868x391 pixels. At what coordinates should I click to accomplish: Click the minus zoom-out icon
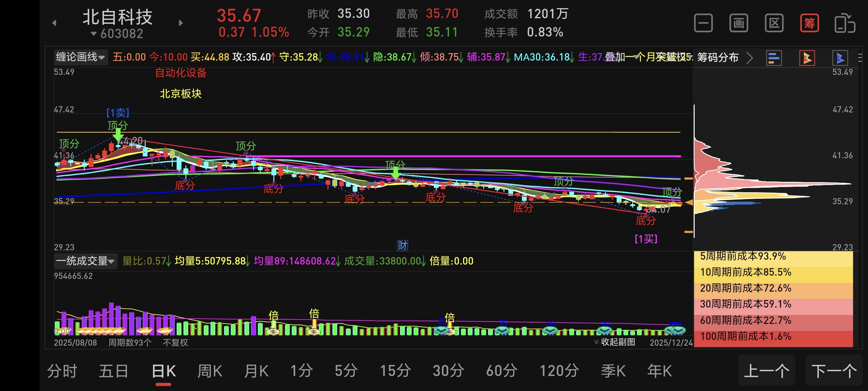coord(703,23)
